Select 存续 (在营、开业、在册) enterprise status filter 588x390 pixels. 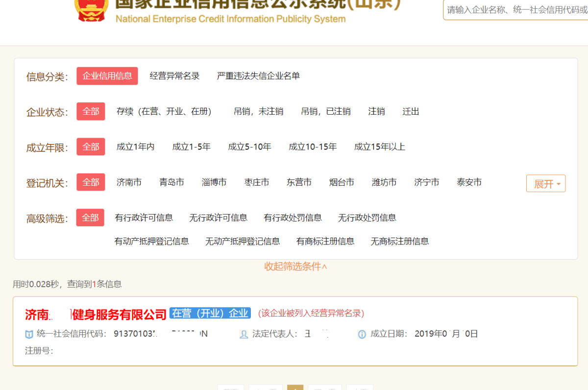164,112
